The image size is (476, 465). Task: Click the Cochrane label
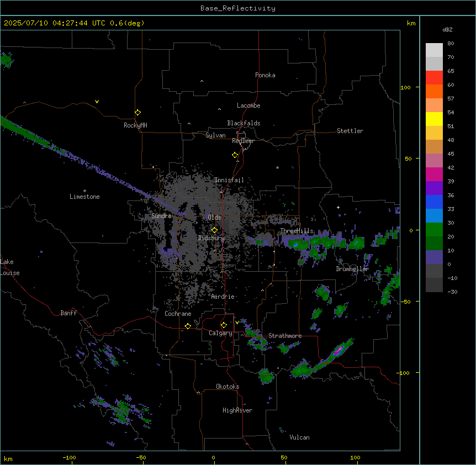pyautogui.click(x=178, y=314)
